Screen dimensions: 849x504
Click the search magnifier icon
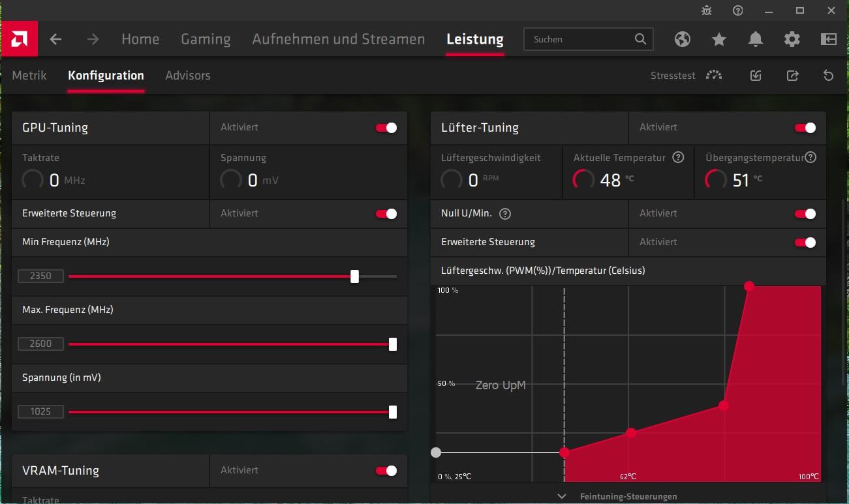click(x=641, y=39)
